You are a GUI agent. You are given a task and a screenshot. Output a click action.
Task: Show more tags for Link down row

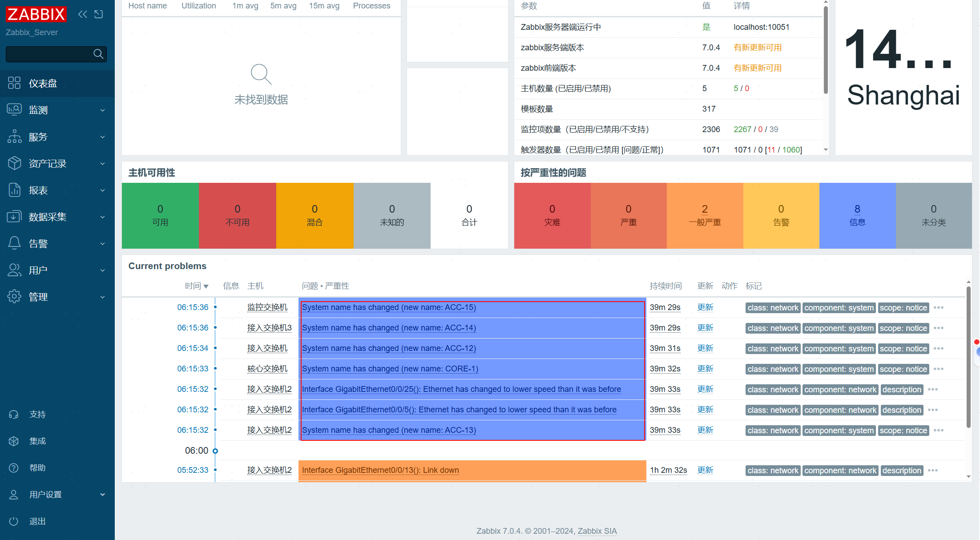(933, 470)
